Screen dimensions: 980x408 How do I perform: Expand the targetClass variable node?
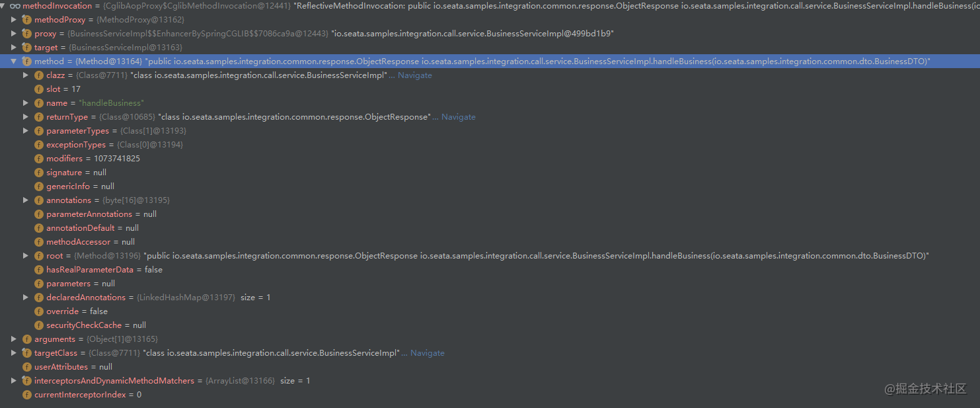(x=14, y=352)
